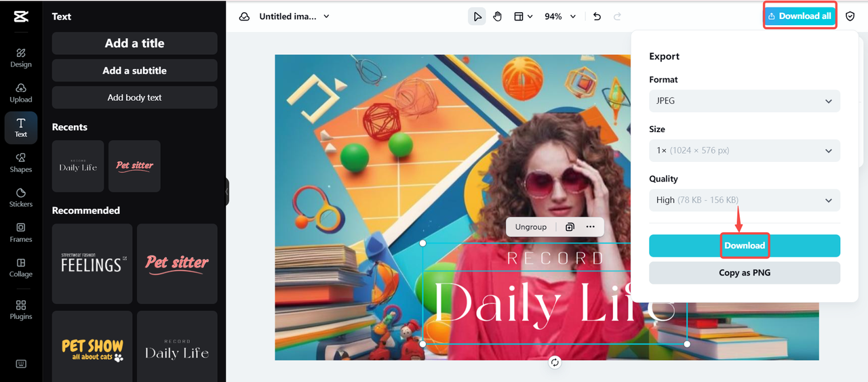The width and height of the screenshot is (868, 382).
Task: Choose the recommended Pet sitter template
Action: (177, 263)
